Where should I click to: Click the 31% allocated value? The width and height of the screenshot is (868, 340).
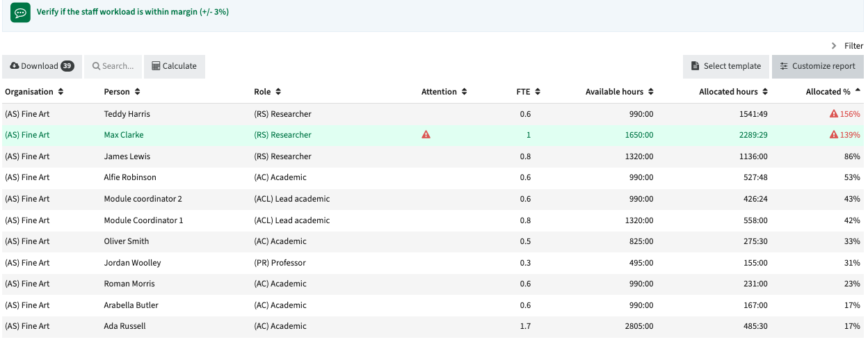(851, 263)
